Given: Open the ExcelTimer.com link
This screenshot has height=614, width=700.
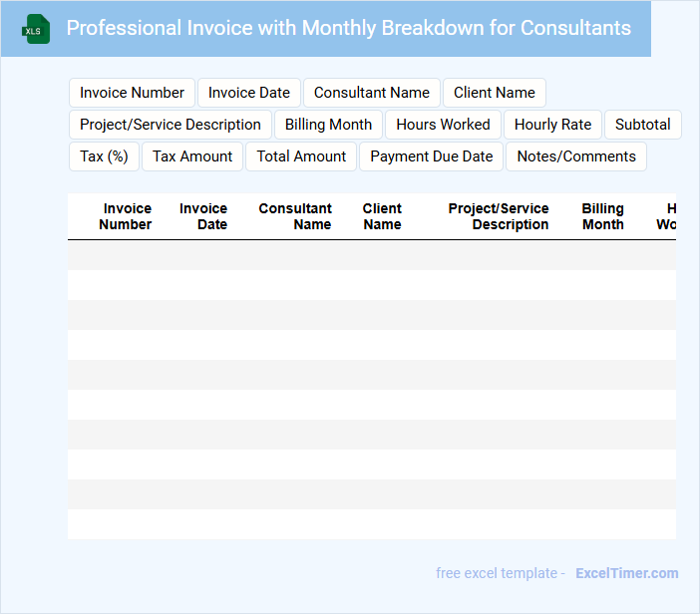Looking at the screenshot, I should point(626,573).
